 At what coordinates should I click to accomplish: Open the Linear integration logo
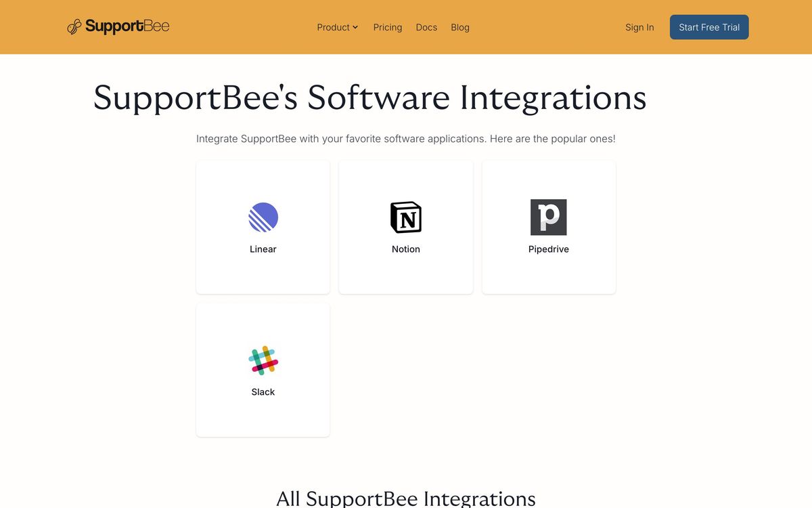point(263,217)
